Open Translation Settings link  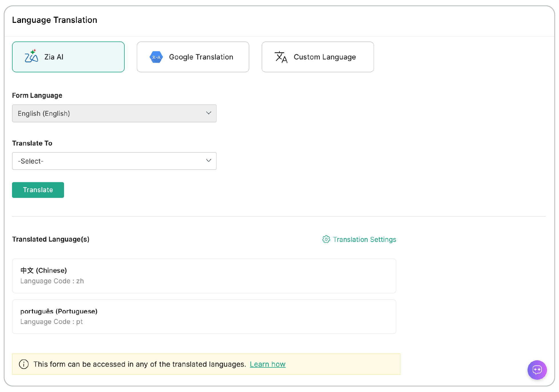[359, 239]
